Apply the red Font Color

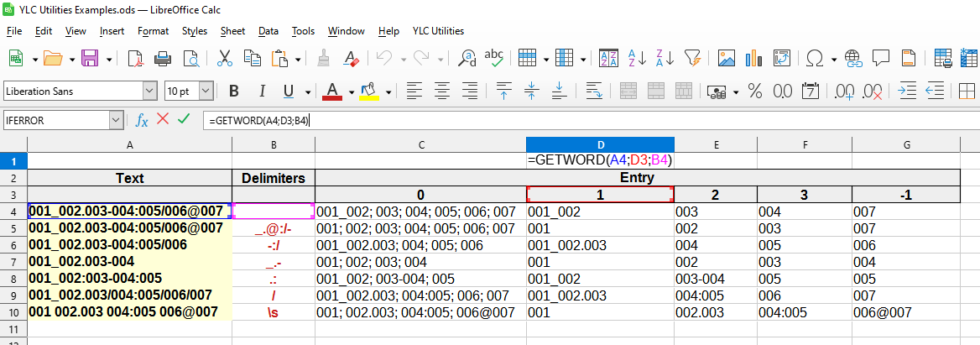tap(332, 91)
